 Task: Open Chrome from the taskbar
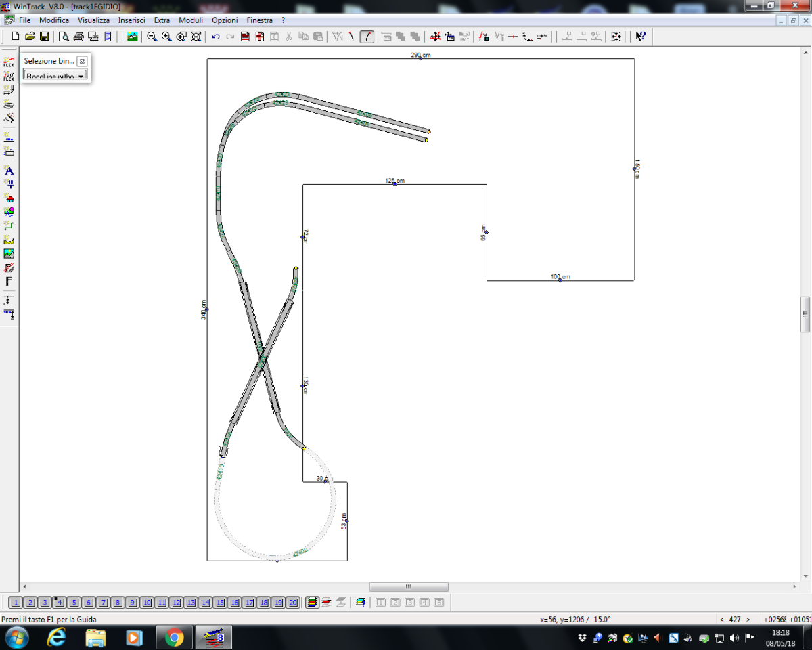click(x=175, y=637)
